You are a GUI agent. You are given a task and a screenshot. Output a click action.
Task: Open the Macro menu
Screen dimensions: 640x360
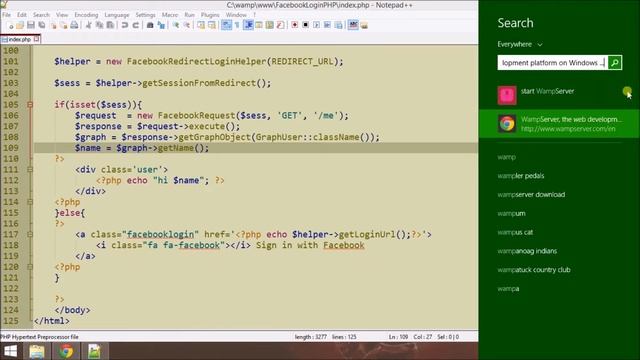click(x=170, y=15)
